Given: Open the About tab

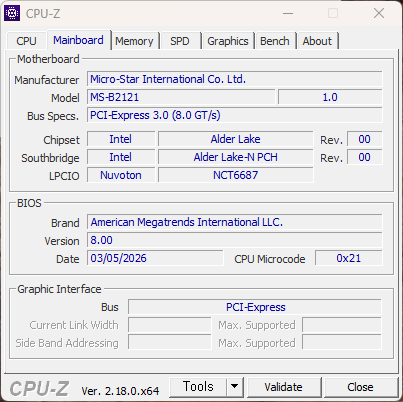Looking at the screenshot, I should pos(317,41).
